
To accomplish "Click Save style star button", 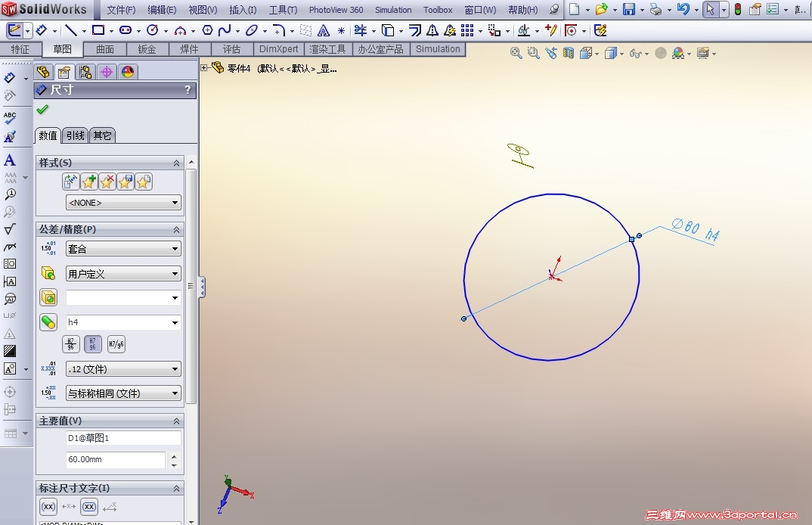I will (126, 182).
